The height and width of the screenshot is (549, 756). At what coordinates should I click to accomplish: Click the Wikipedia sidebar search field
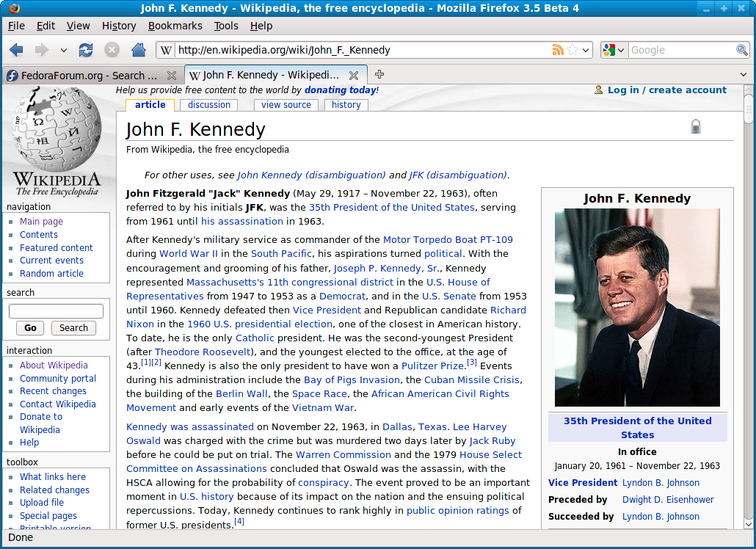click(56, 311)
